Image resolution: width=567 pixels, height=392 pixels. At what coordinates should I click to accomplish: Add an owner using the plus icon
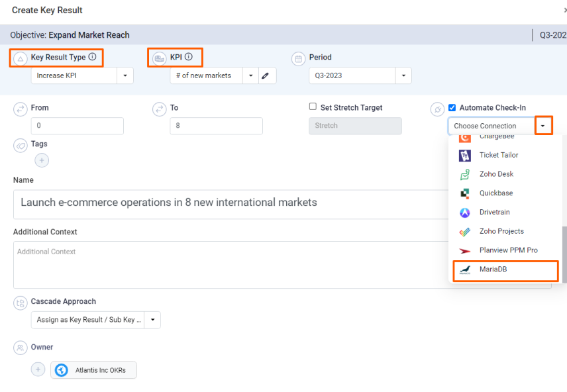(x=38, y=369)
